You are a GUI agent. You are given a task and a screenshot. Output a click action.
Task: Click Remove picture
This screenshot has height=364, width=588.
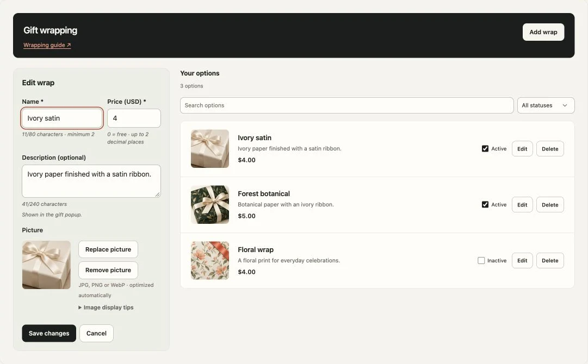108,270
